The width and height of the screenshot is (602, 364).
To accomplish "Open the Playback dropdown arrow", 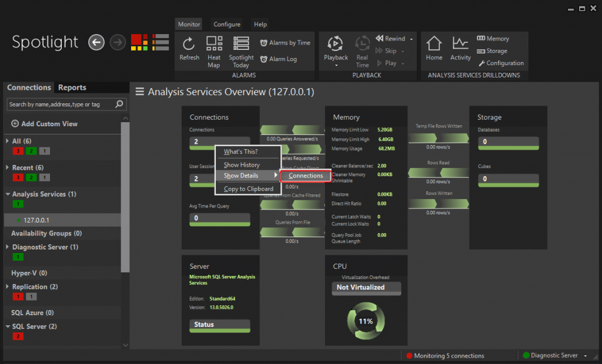I will pos(336,66).
